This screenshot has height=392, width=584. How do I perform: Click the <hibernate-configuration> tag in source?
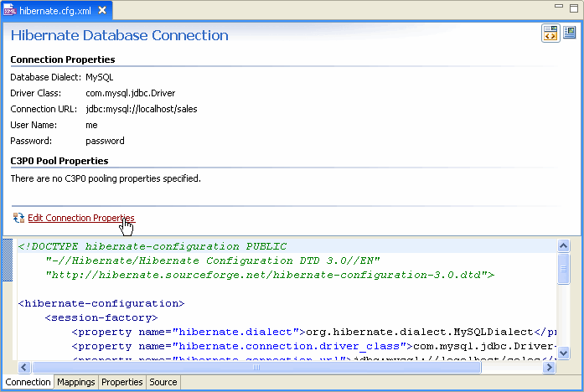tap(101, 303)
